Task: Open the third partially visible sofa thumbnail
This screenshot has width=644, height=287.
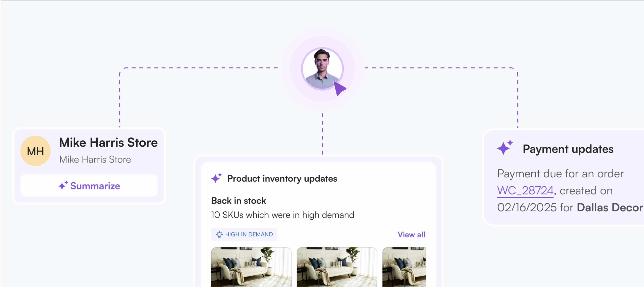Action: coord(404,267)
